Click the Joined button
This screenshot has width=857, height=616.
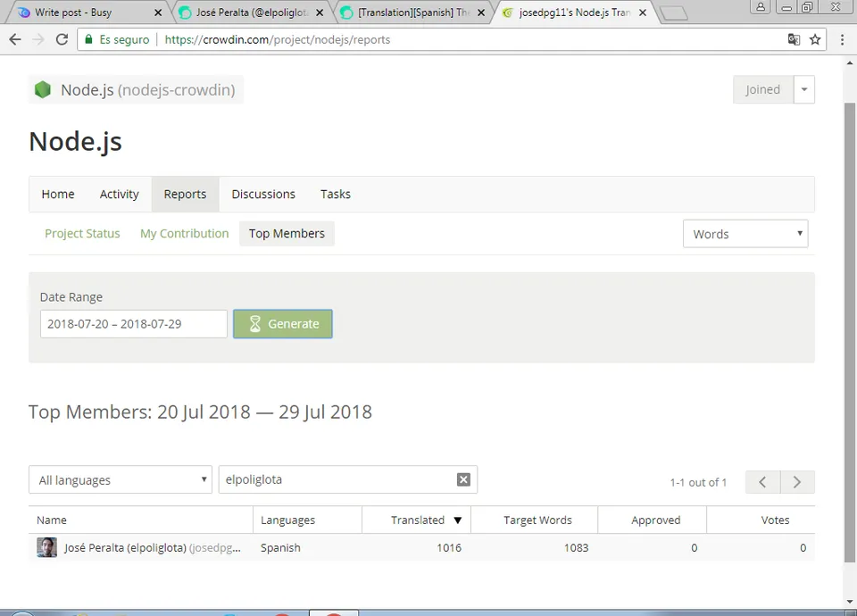(763, 89)
